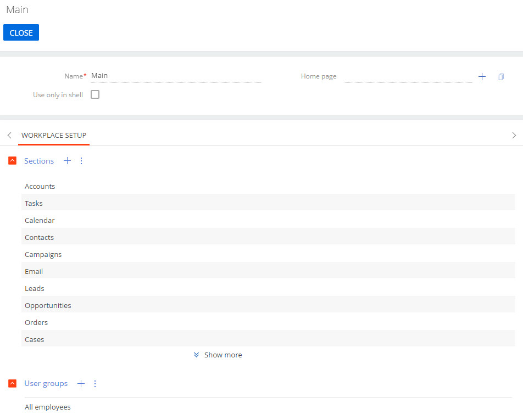This screenshot has width=523, height=420.
Task: Open the User groups actions menu
Action: 95,384
